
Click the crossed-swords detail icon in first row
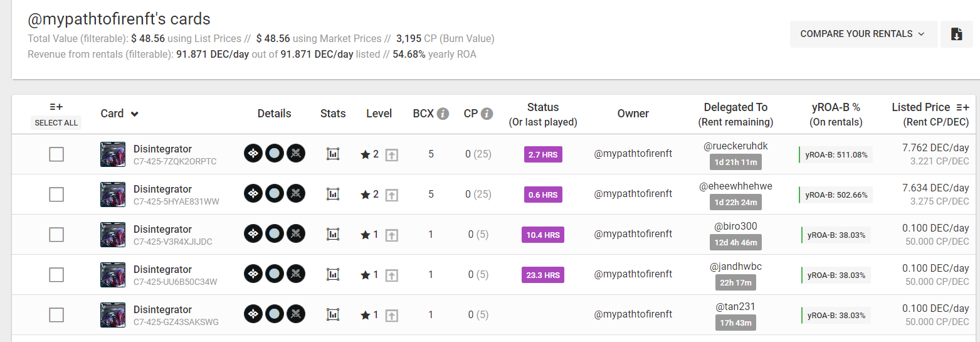tap(296, 154)
